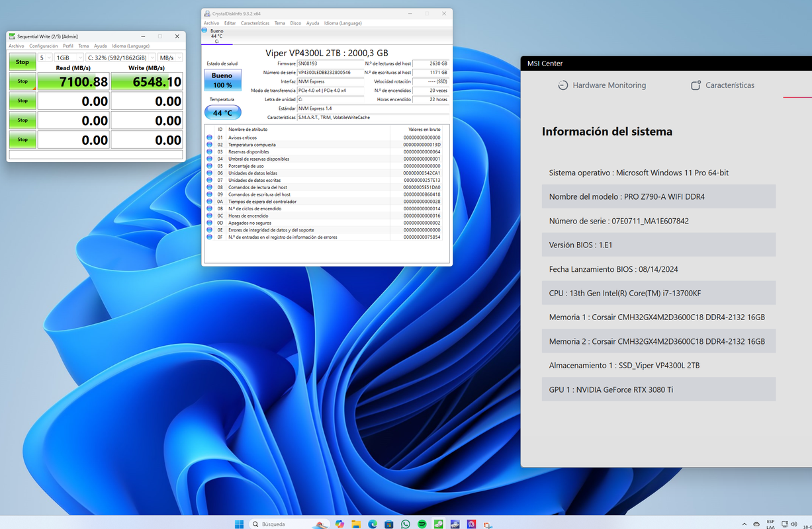Click the blue disk status circle above drive C: tab
This screenshot has height=529, width=812.
(205, 30)
